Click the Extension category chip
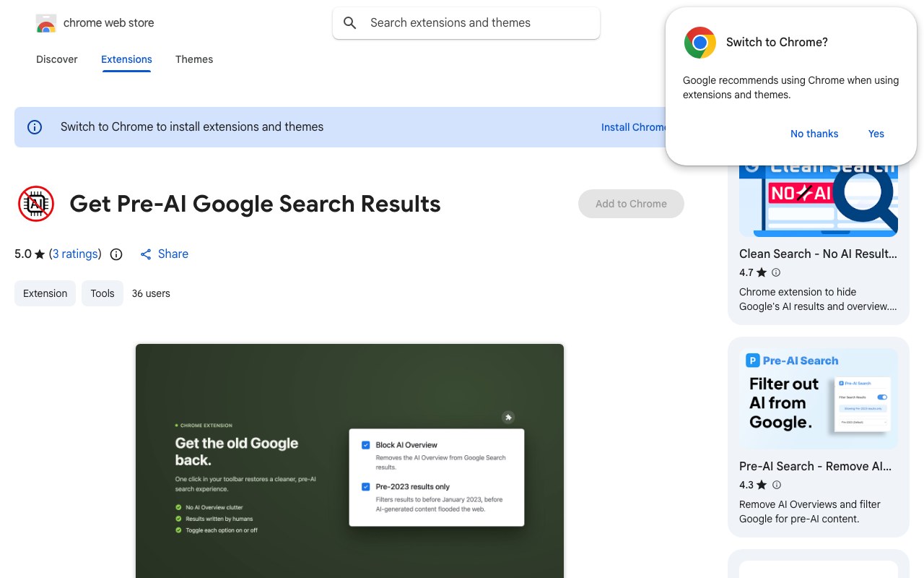Screen dimensions: 924x578 click(45, 293)
